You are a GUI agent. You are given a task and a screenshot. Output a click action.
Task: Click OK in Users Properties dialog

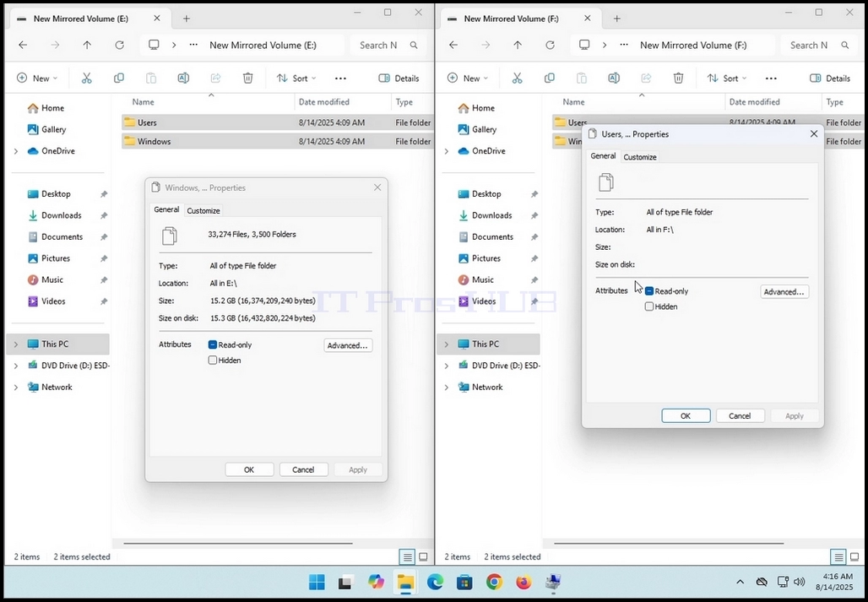tap(686, 416)
